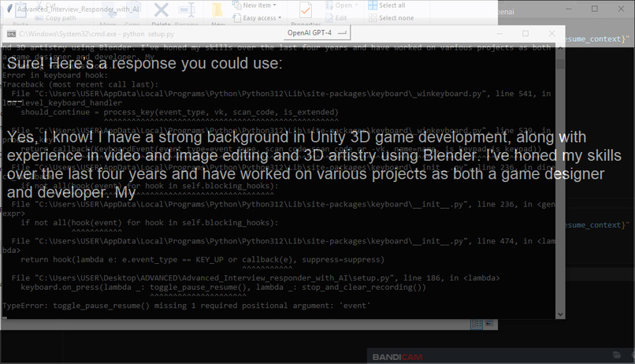The width and height of the screenshot is (635, 364).
Task: Click the Properties checkmark icon in Explorer
Action: (305, 10)
